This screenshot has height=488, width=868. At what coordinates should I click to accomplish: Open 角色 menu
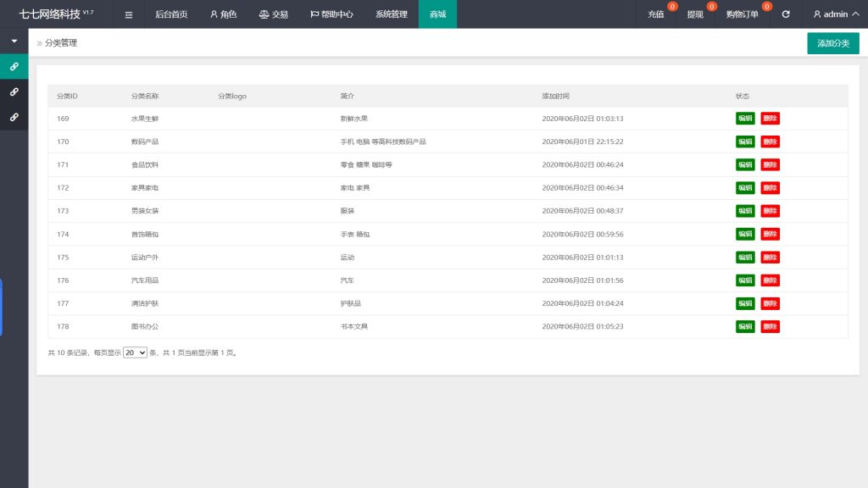[x=224, y=14]
